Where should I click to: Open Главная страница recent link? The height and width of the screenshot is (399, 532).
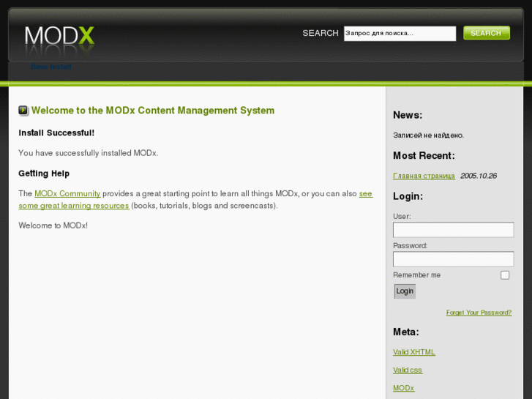[x=424, y=176]
